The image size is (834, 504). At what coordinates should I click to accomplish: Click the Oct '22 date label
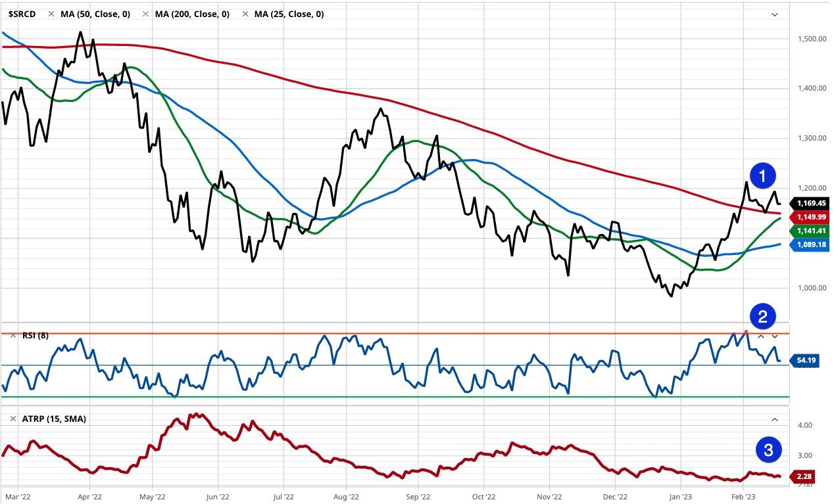[483, 497]
